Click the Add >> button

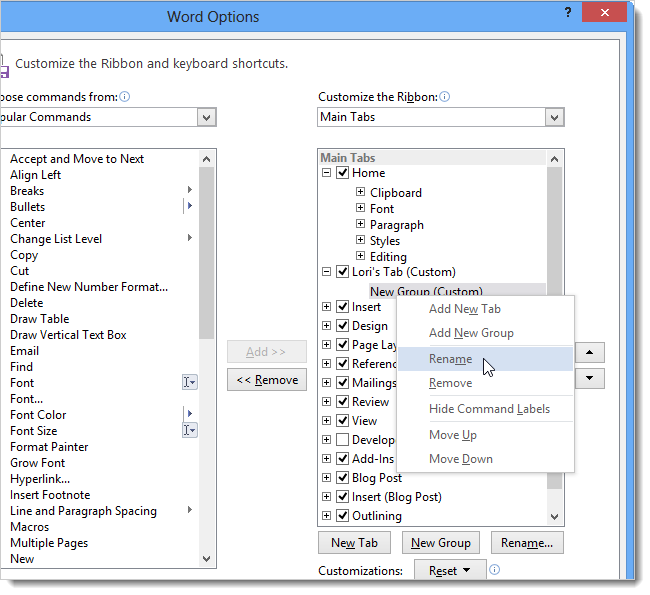[x=267, y=352]
